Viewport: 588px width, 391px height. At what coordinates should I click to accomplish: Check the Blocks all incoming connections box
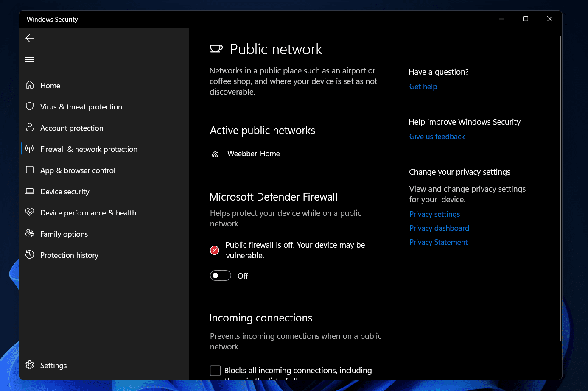(x=216, y=371)
